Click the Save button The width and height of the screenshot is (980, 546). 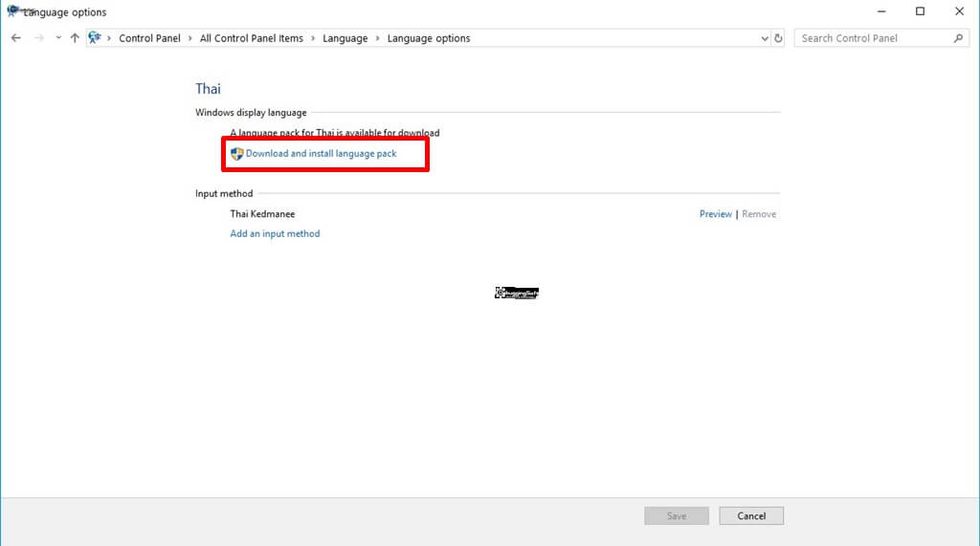pos(677,516)
